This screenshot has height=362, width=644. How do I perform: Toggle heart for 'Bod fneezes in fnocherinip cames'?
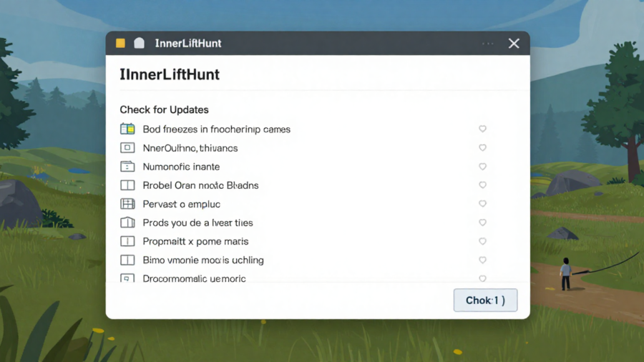(482, 129)
